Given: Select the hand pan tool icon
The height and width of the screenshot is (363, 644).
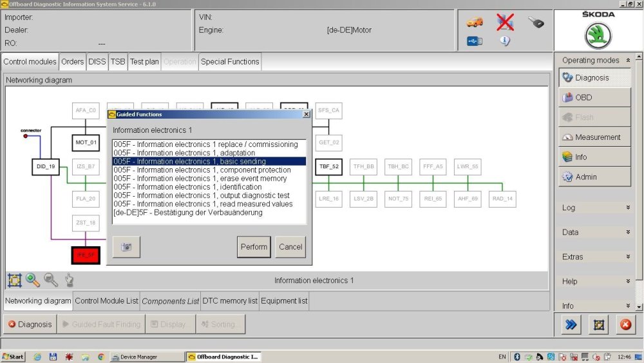Looking at the screenshot, I should (69, 280).
